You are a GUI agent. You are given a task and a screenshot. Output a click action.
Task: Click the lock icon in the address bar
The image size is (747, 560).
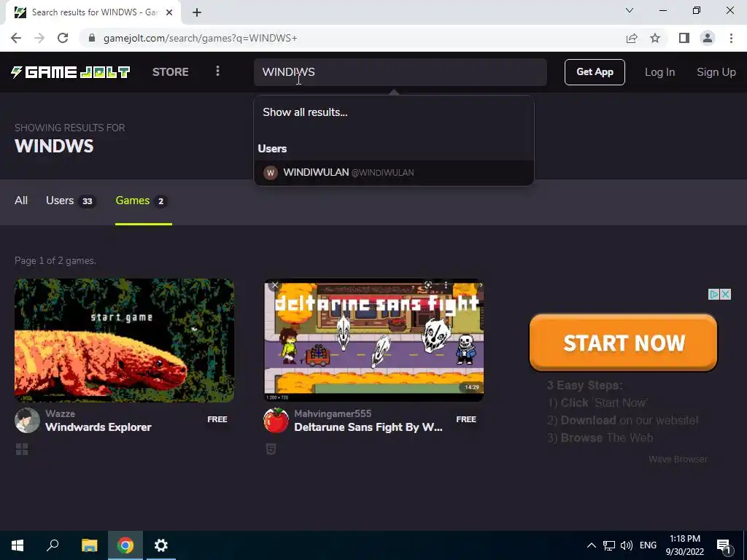click(92, 38)
